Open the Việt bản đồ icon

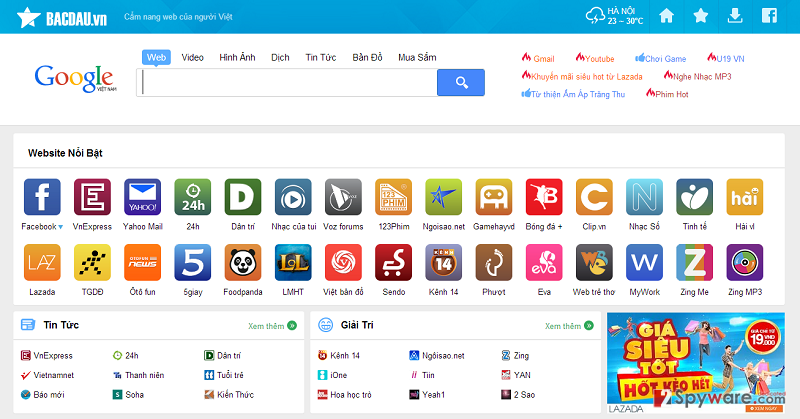click(343, 262)
